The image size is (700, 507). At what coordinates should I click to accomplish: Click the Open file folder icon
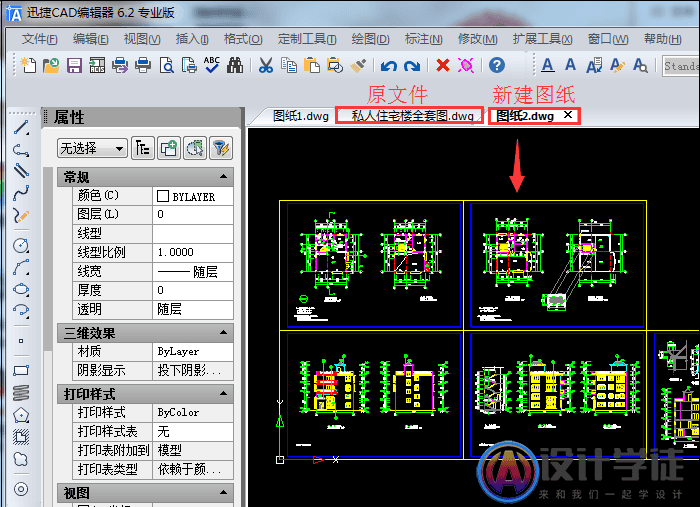click(x=51, y=65)
